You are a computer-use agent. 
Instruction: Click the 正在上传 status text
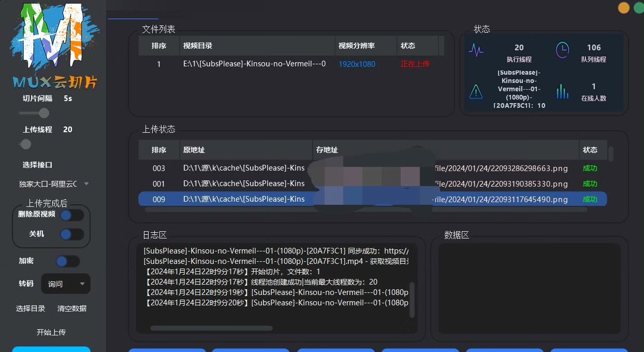(x=415, y=64)
